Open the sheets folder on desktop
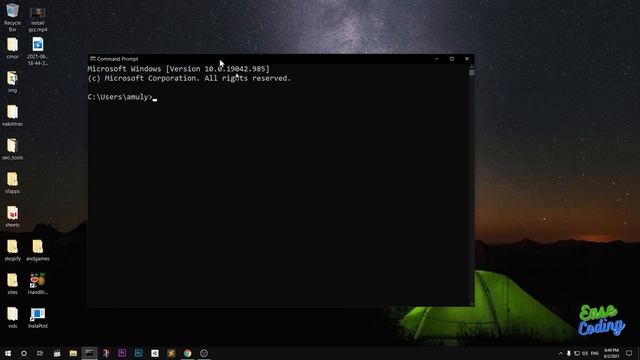Screen dimensions: 640x360 click(x=12, y=216)
